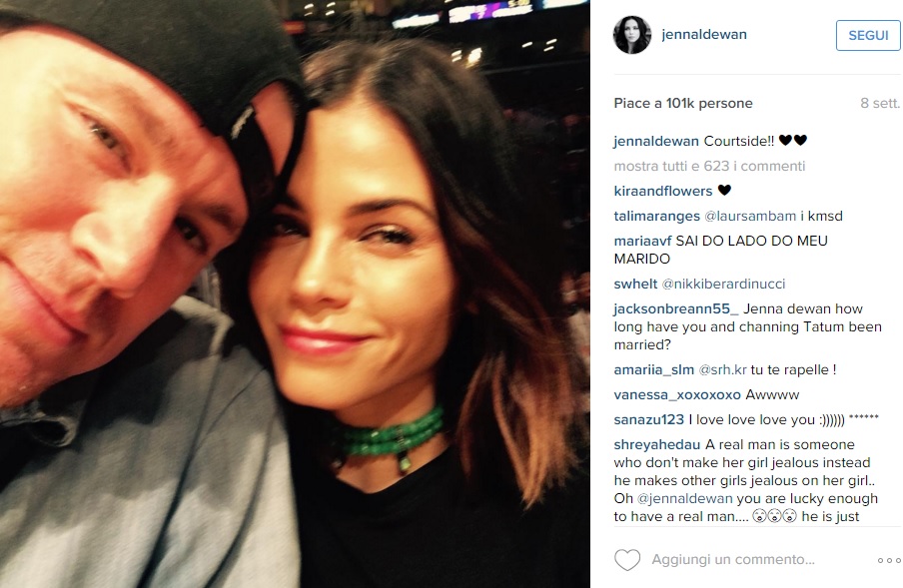
Task: Focus the 'Aggiungi un commento...' field
Action: (733, 560)
